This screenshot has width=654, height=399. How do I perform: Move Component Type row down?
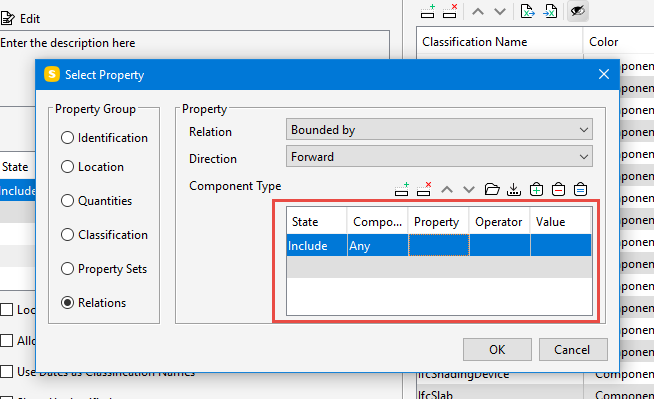469,190
